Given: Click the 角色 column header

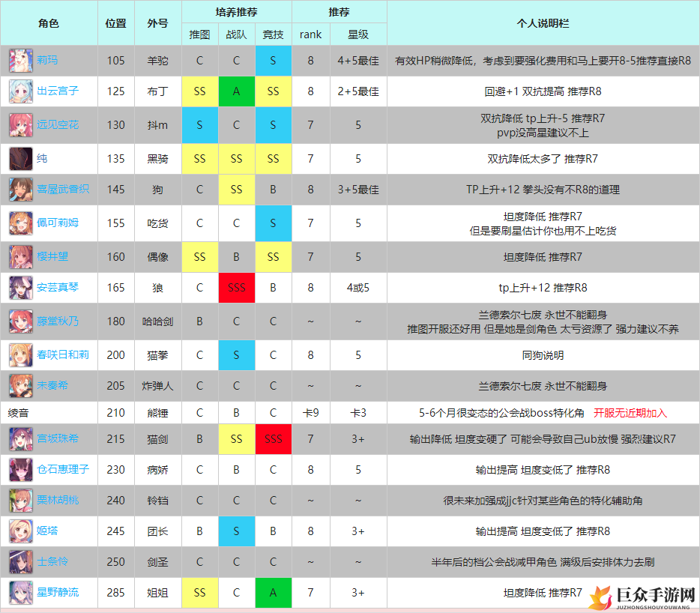Looking at the screenshot, I should point(49,23).
